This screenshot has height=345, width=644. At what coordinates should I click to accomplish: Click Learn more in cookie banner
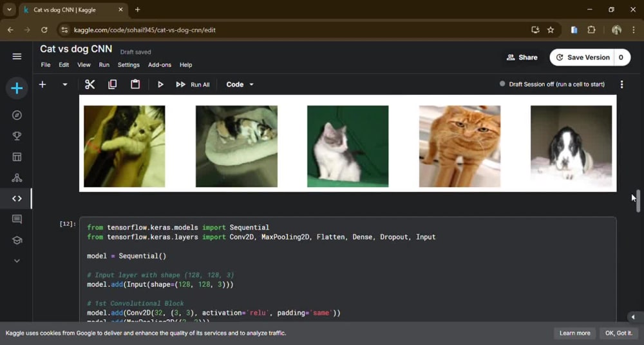point(574,333)
